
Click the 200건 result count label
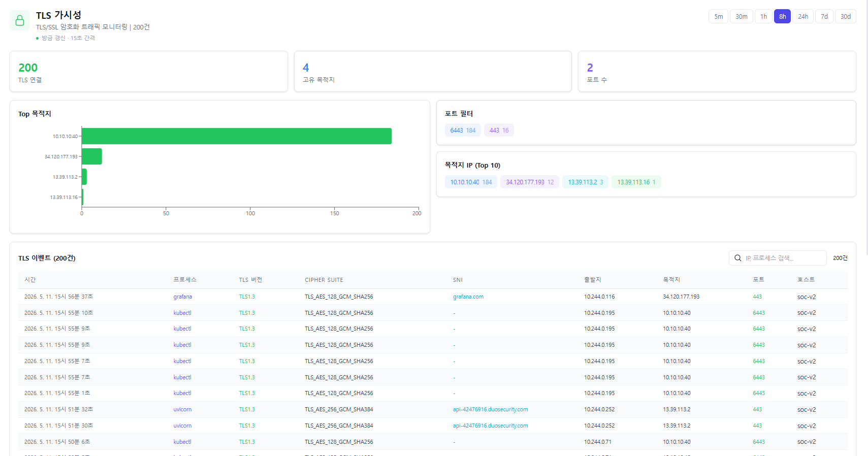[x=840, y=258]
